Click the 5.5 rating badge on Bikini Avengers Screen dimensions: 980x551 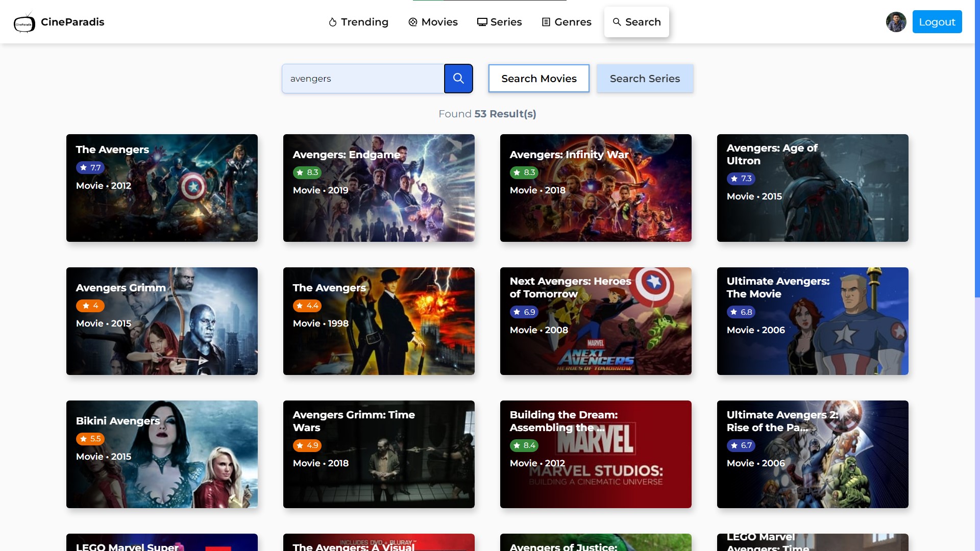click(x=90, y=439)
